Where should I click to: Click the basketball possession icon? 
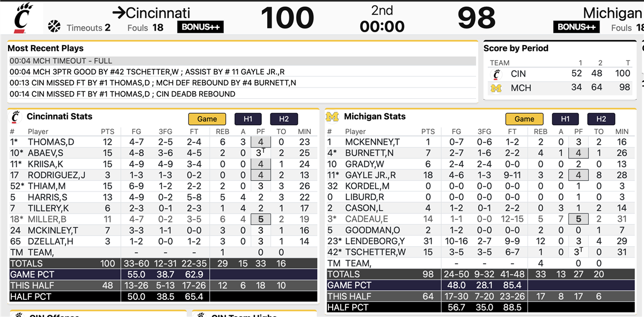click(x=54, y=26)
